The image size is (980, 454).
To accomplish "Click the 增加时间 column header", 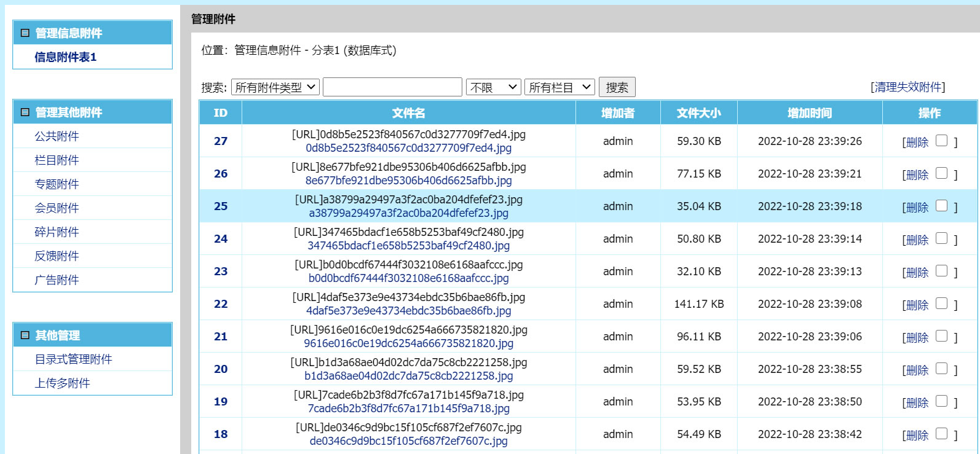I will pyautogui.click(x=810, y=113).
